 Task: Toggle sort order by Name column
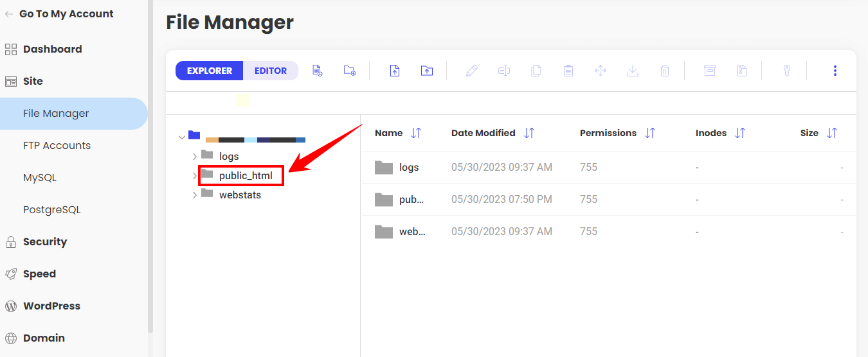click(x=416, y=133)
